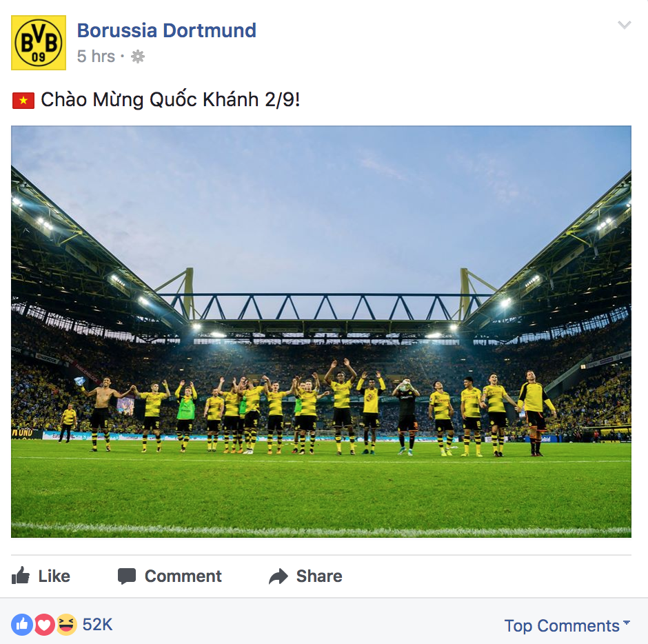648x644 pixels.
Task: Click the Like button label
Action: click(x=54, y=576)
